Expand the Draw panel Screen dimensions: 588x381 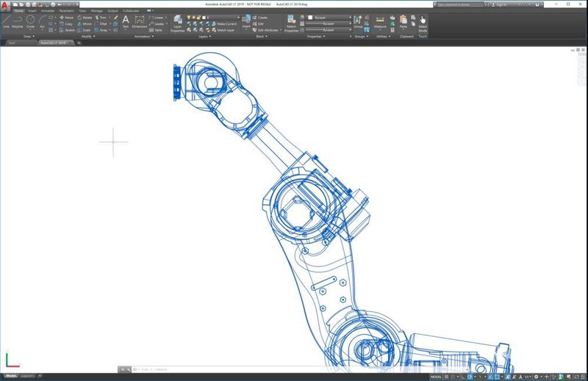click(x=29, y=37)
